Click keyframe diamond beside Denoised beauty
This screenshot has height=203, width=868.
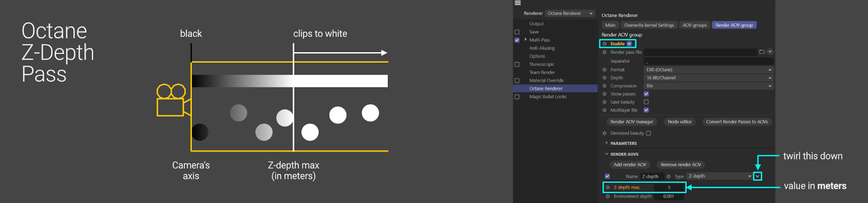pyautogui.click(x=605, y=133)
